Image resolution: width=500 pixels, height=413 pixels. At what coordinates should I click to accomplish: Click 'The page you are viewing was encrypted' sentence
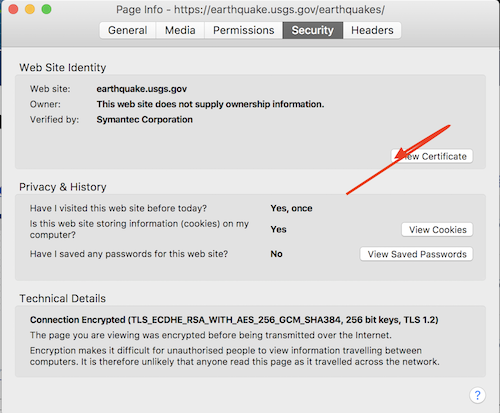click(x=211, y=335)
